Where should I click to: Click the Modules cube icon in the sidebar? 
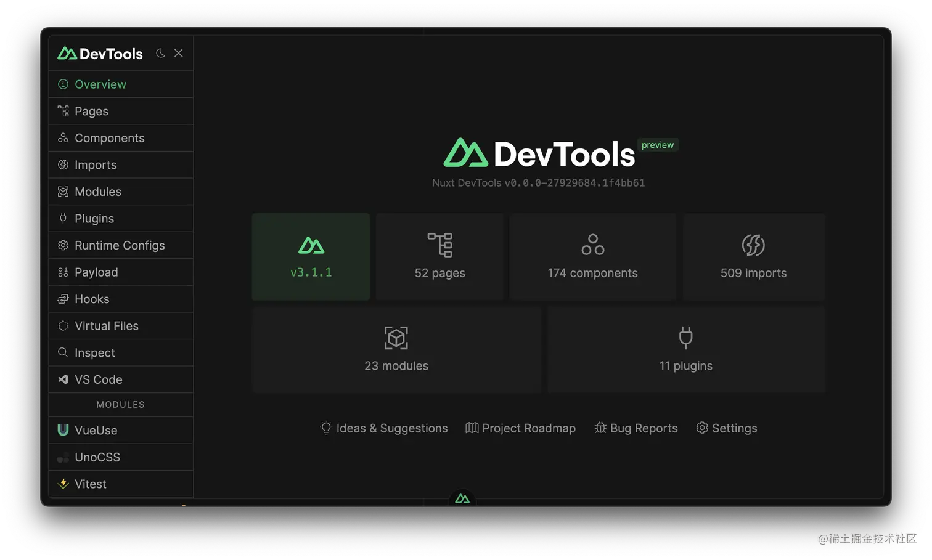(63, 192)
